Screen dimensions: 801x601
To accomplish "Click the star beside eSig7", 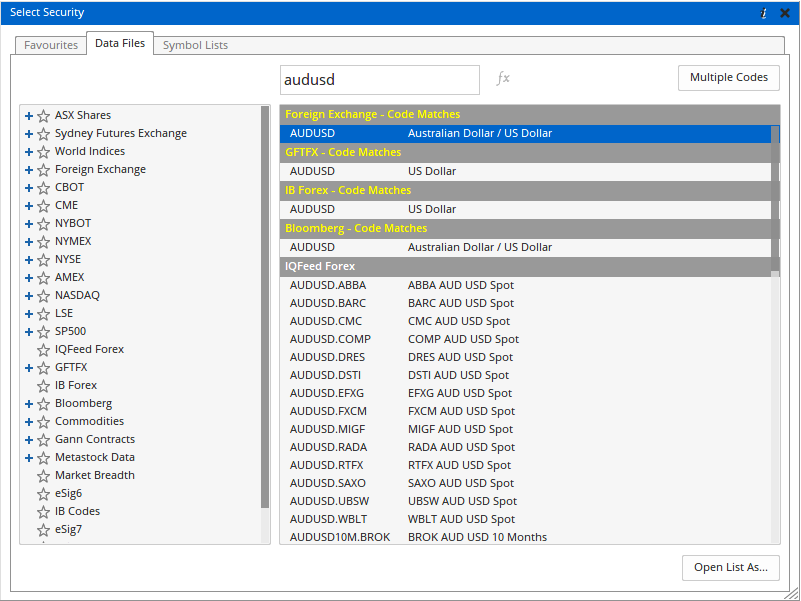I will [43, 529].
